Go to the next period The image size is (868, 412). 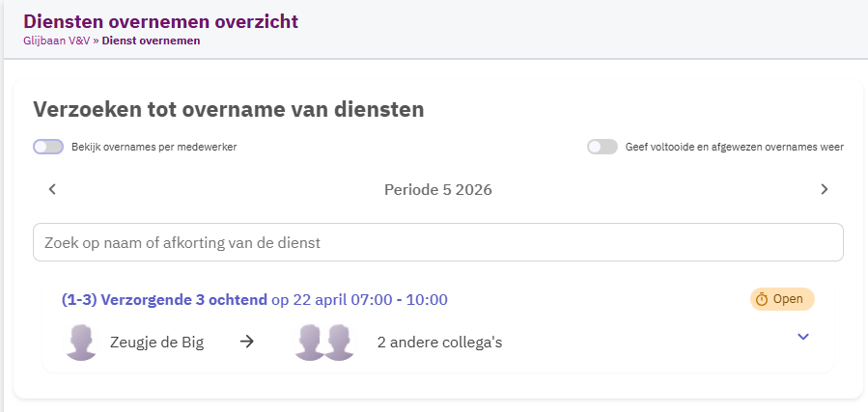(x=824, y=189)
